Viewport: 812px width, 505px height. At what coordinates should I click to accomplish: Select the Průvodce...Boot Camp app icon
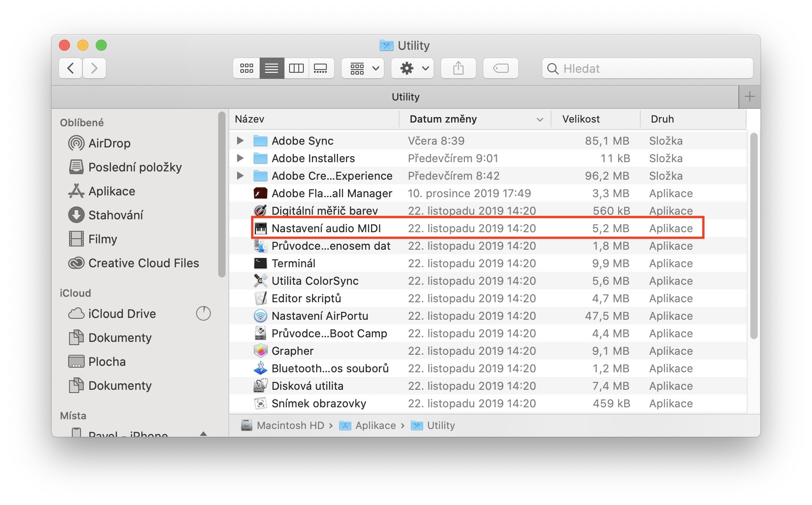tap(261, 333)
